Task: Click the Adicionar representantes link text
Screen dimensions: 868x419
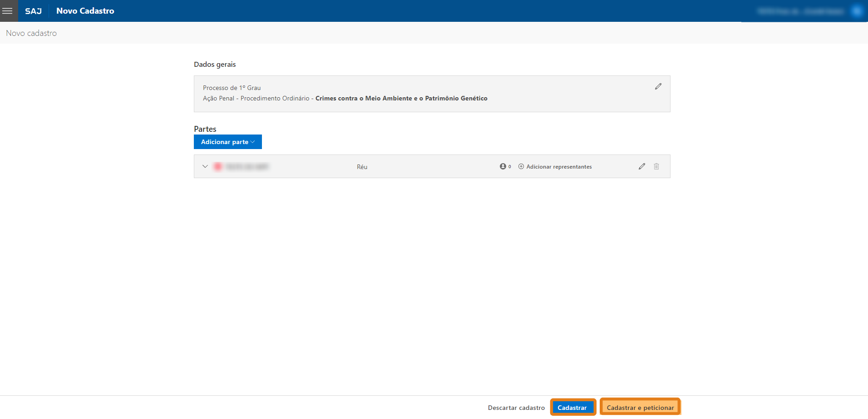Action: 559,167
